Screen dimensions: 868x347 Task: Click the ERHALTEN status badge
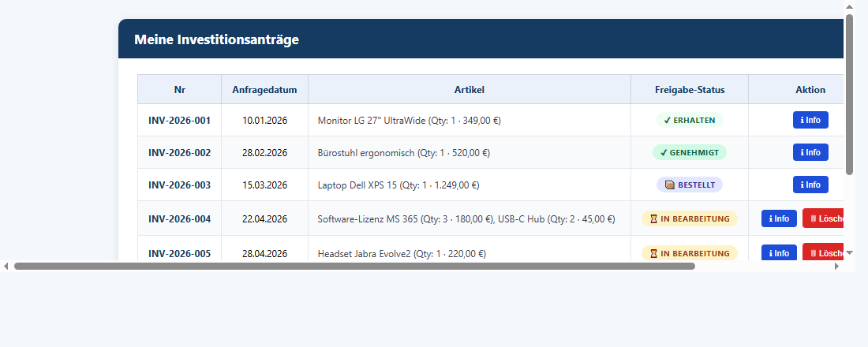click(690, 120)
